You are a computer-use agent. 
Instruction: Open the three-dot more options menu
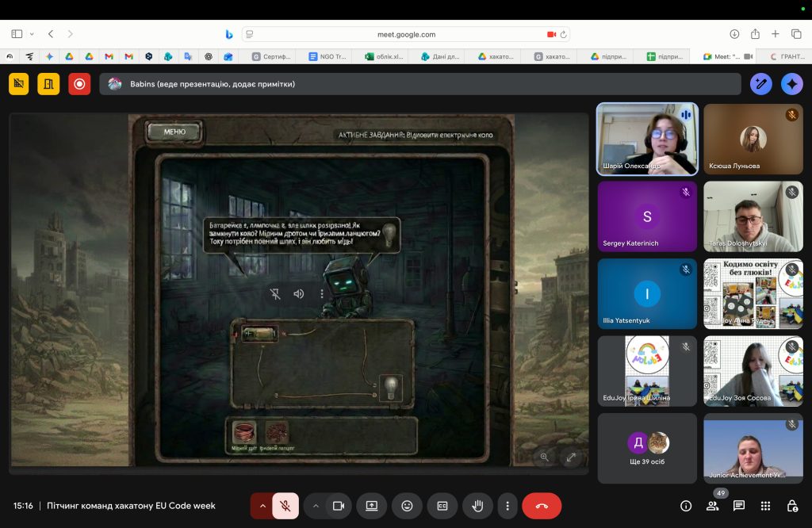coord(507,506)
